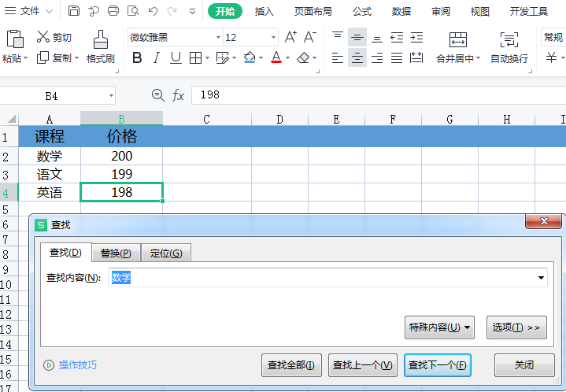
Task: Click Decrease Indent icon
Action: [397, 37]
